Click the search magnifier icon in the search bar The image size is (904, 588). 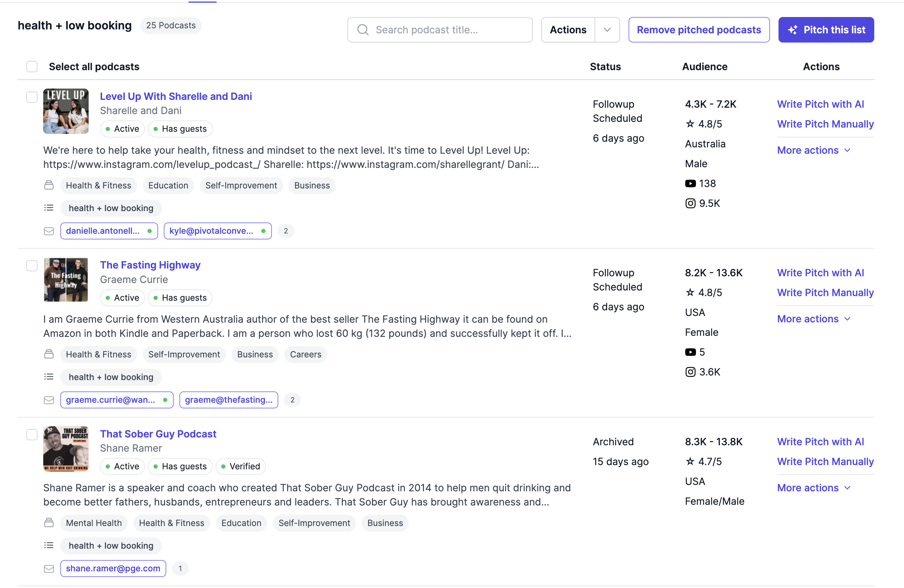(x=362, y=30)
